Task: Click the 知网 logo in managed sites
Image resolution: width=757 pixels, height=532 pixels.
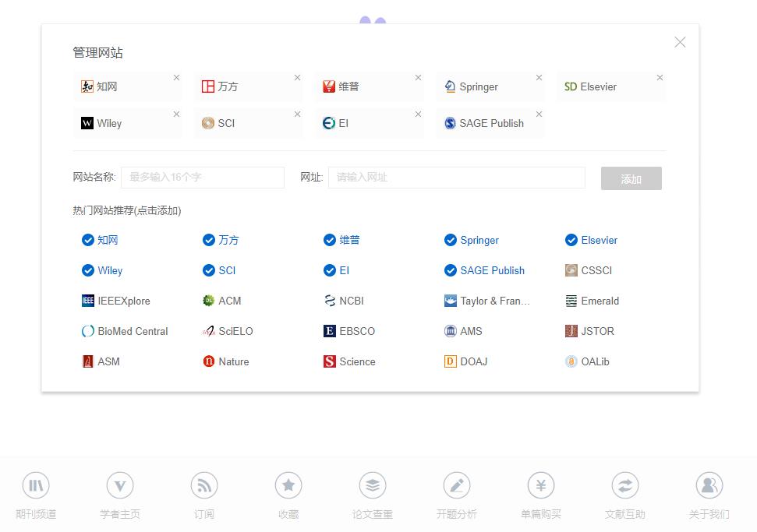Action: pyautogui.click(x=87, y=86)
